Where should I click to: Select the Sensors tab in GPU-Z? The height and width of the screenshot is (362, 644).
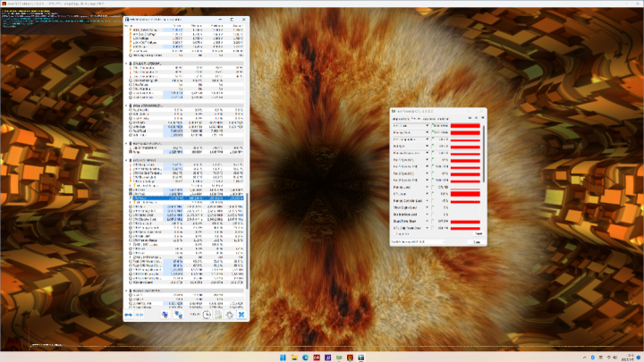[416, 119]
